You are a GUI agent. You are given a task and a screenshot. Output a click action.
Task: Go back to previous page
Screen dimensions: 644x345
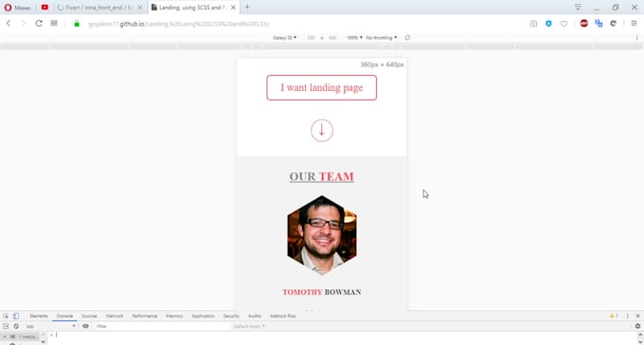point(9,24)
